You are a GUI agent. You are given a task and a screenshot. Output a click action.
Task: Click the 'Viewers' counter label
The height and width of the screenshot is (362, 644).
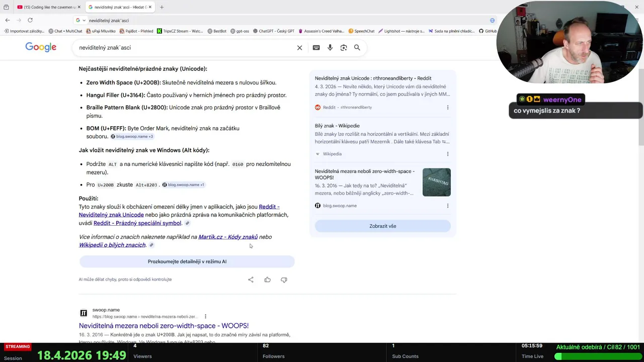(142, 356)
